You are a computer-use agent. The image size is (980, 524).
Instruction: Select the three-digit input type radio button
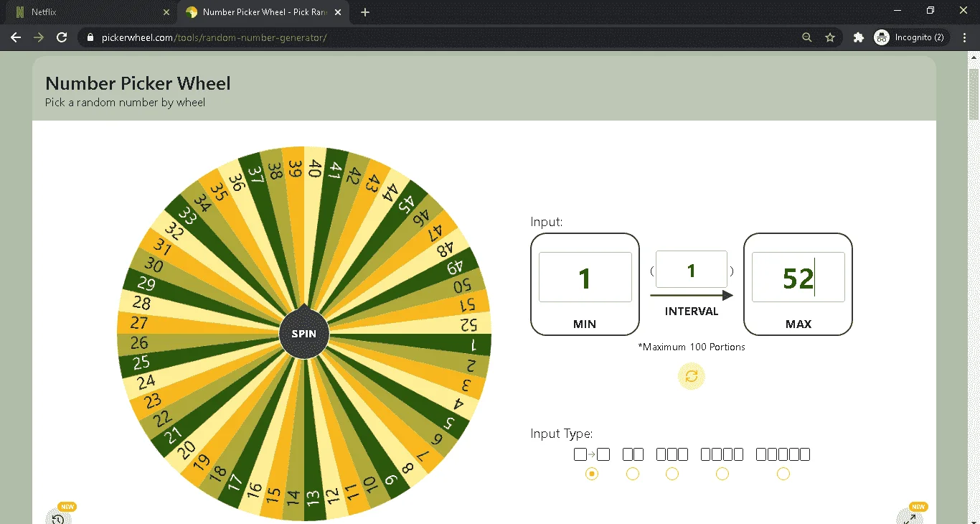672,474
